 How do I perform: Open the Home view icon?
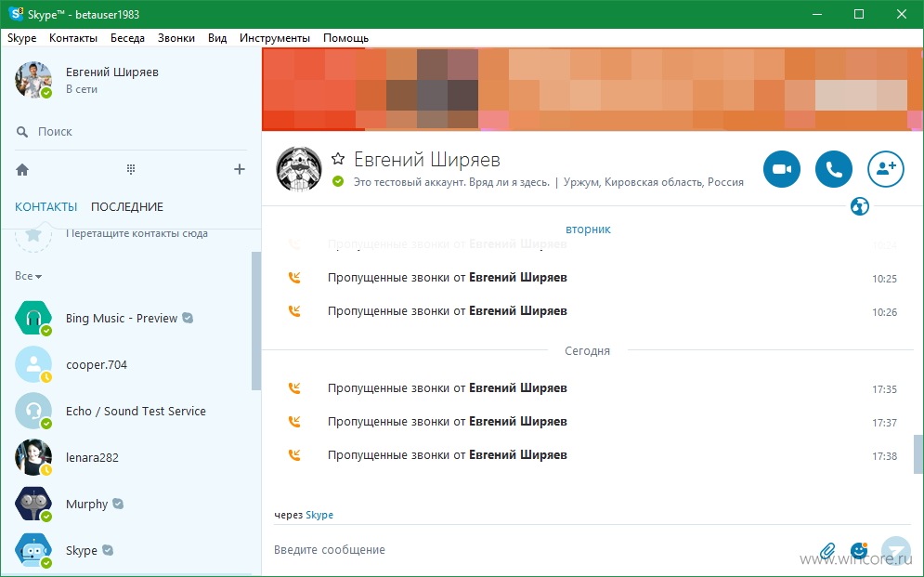22,170
